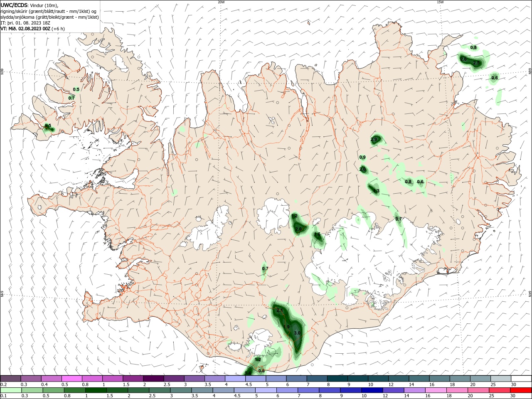Click the 'VT: Mið. 02.08.2023 00Z (+6 h)' valid time
Screen dimensions: 532x399
pyautogui.click(x=32, y=29)
